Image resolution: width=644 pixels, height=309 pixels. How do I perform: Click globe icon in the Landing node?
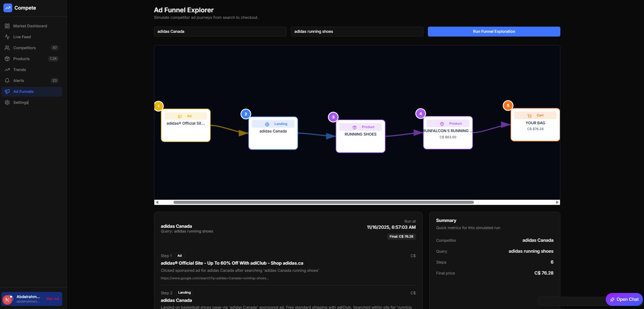pos(267,124)
